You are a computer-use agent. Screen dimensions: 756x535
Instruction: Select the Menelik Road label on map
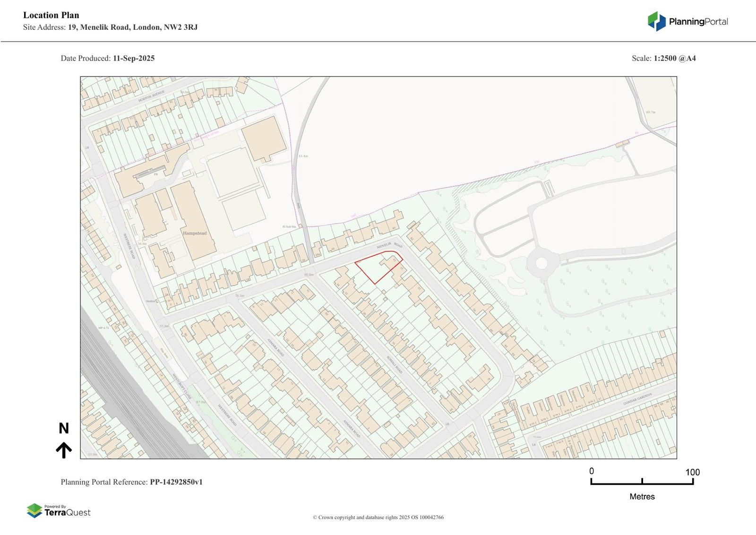(389, 246)
